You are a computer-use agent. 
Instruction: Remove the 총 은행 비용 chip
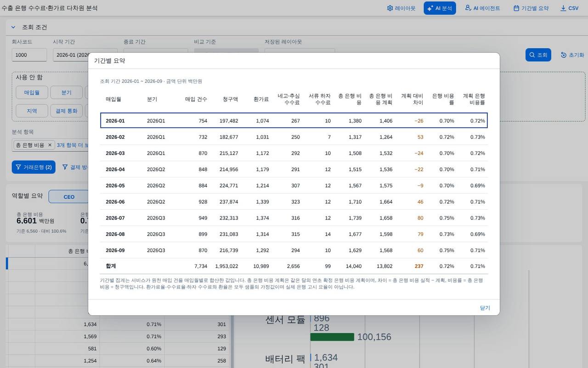50,145
